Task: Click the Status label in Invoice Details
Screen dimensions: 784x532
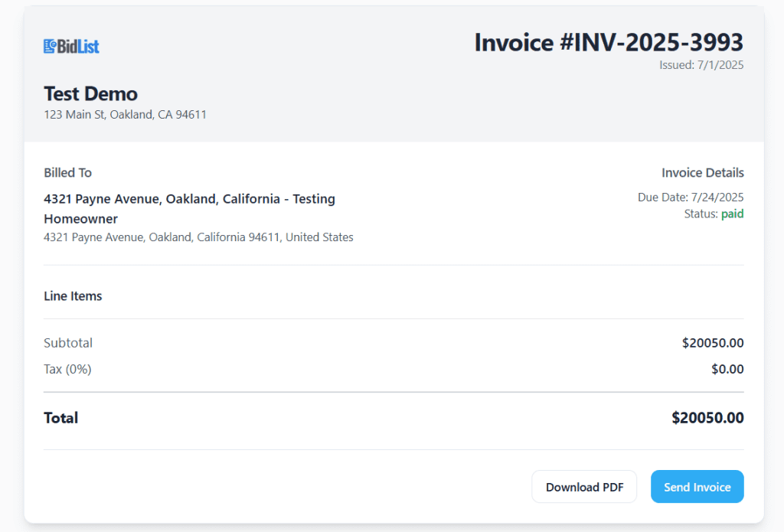Action: [698, 214]
